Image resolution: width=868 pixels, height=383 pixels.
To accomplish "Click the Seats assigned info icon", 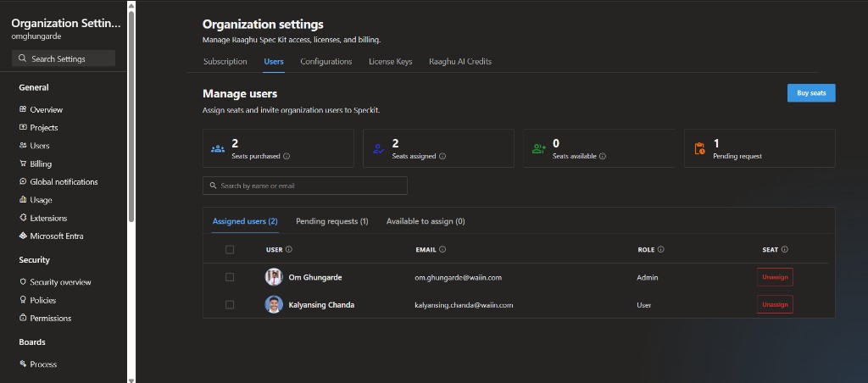I will [x=442, y=156].
